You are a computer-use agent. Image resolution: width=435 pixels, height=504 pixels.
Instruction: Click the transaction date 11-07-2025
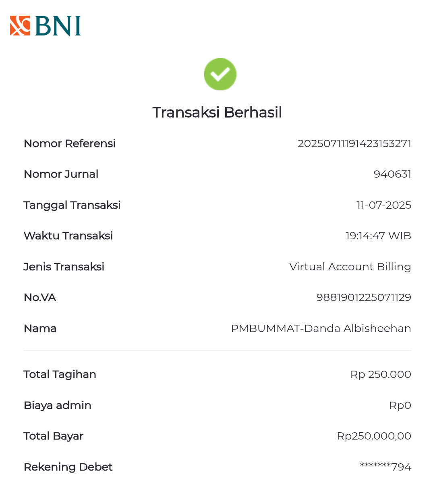click(384, 205)
